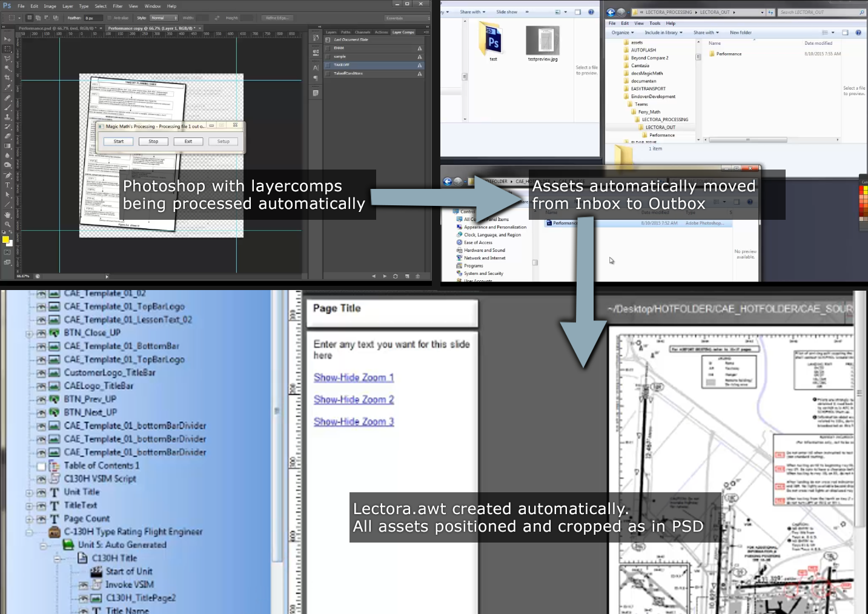Click Search magnifier in LECTORA_OUT search box
This screenshot has width=868, height=614.
pyautogui.click(x=861, y=12)
